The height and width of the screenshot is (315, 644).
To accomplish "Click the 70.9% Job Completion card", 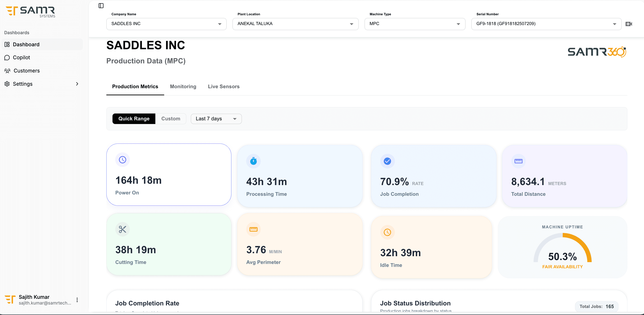I will pos(434,176).
